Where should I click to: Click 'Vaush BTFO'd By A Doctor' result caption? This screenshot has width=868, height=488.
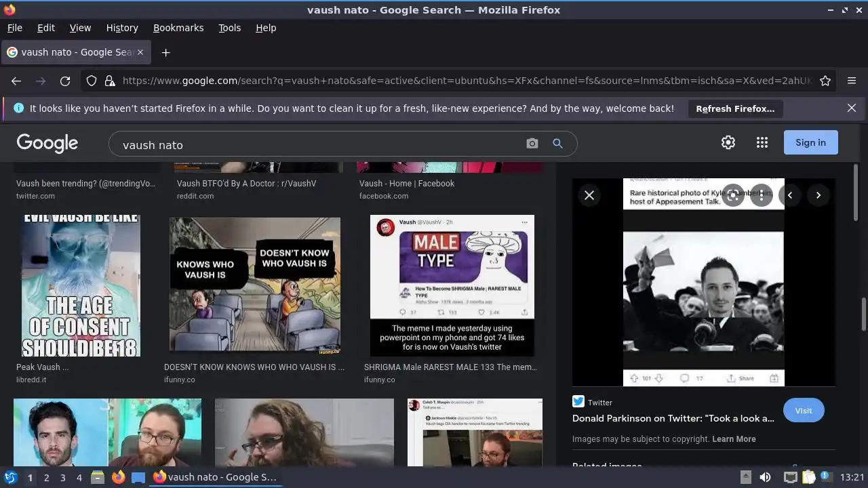246,184
